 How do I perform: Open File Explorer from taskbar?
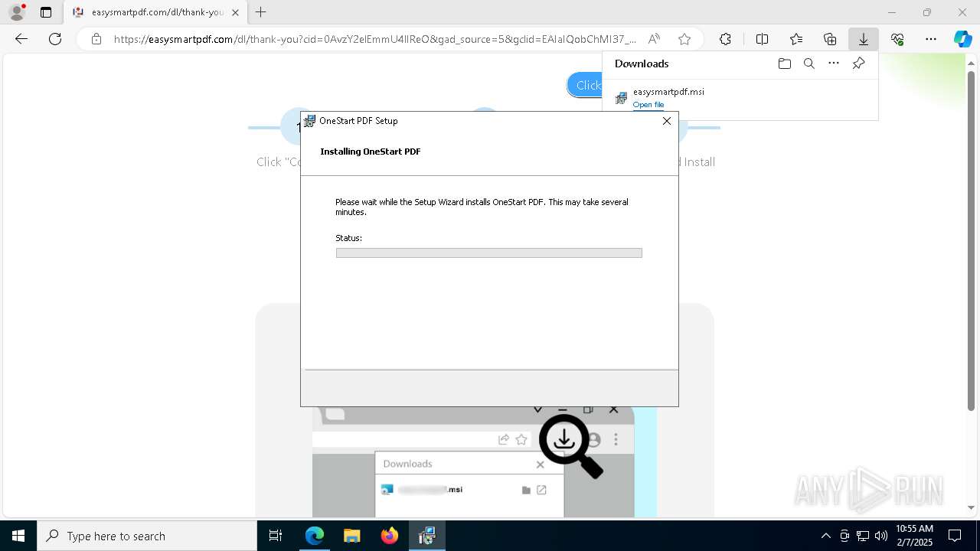coord(351,536)
